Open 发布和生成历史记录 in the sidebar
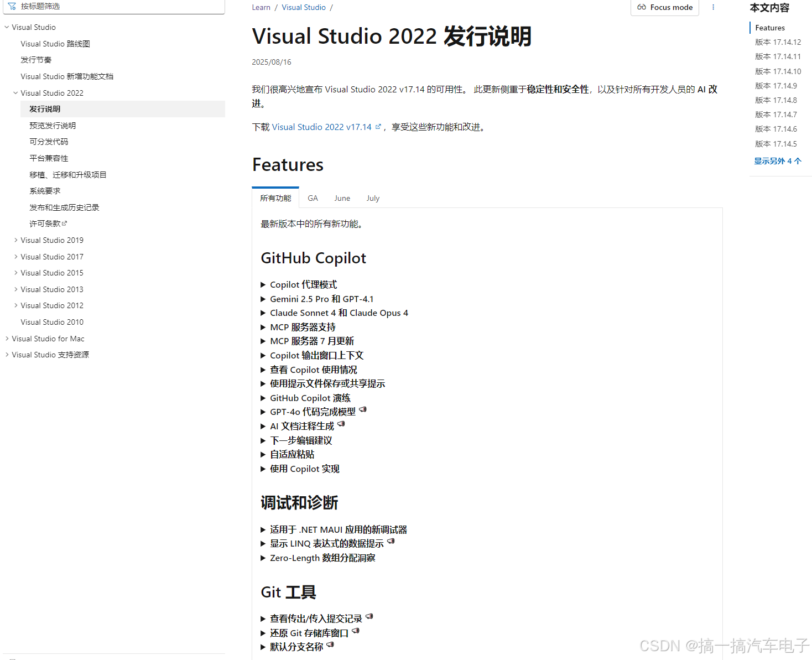812x660 pixels. [x=64, y=207]
